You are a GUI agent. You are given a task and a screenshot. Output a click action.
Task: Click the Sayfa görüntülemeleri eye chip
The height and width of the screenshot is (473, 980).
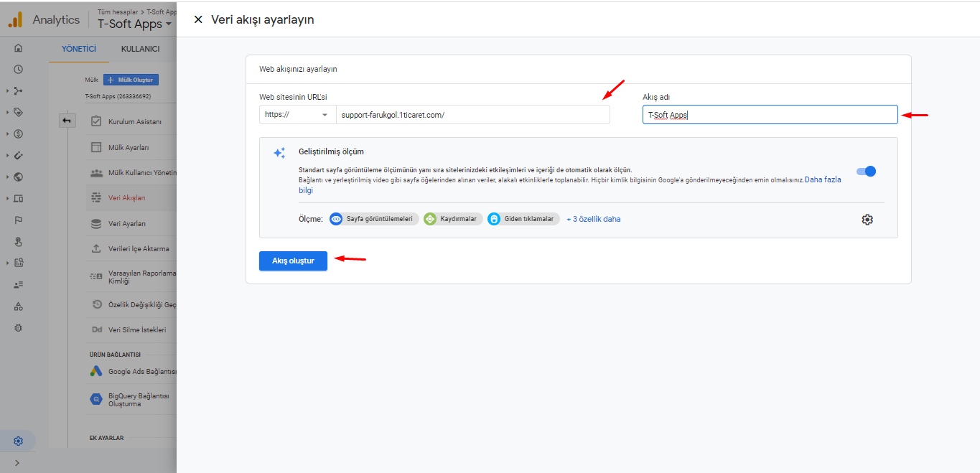[x=373, y=219]
